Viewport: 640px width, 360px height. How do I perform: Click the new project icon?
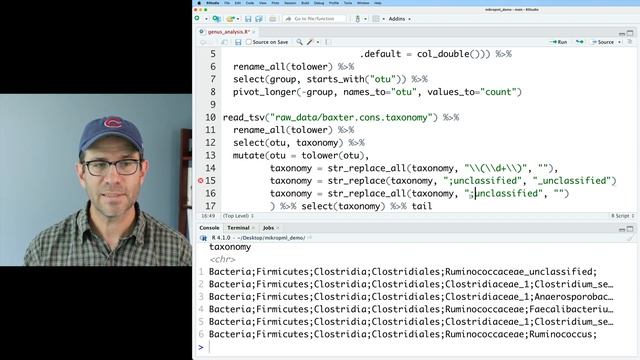click(x=216, y=19)
